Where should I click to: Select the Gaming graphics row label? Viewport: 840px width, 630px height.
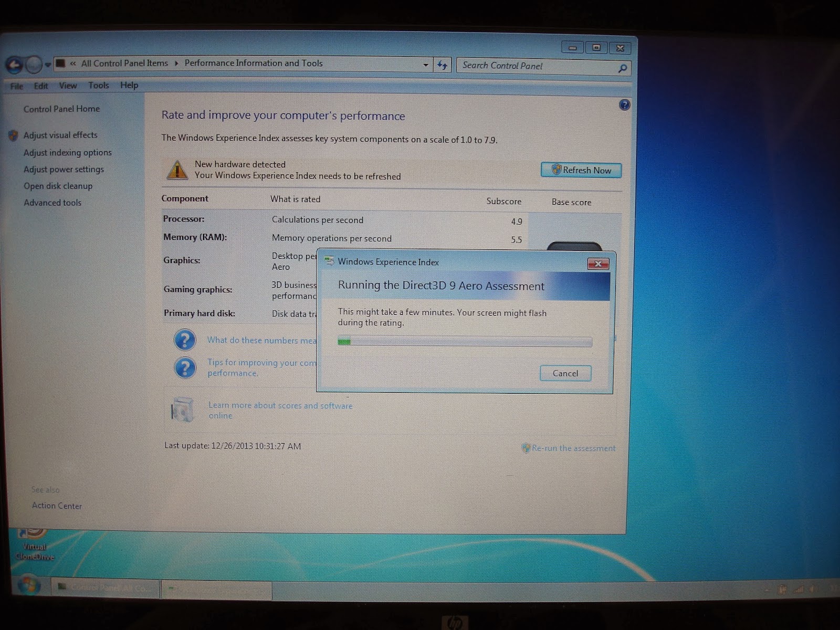[198, 290]
